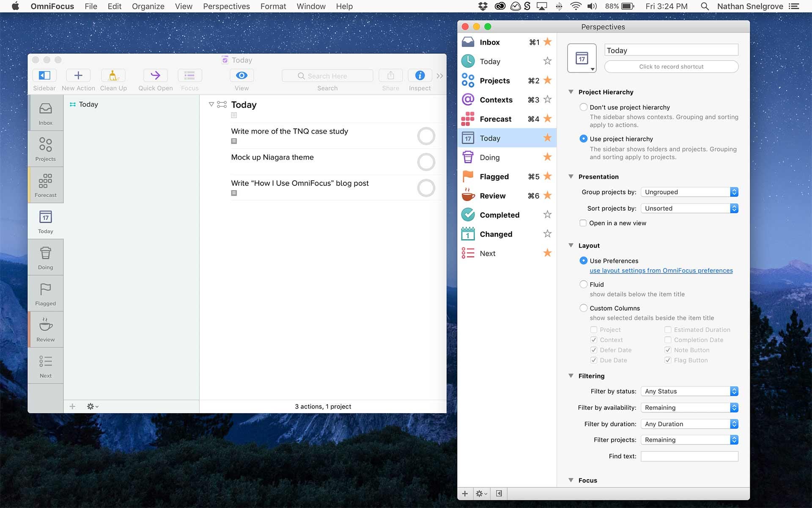
Task: Collapse the Perspectives detail pane icon
Action: point(499,494)
